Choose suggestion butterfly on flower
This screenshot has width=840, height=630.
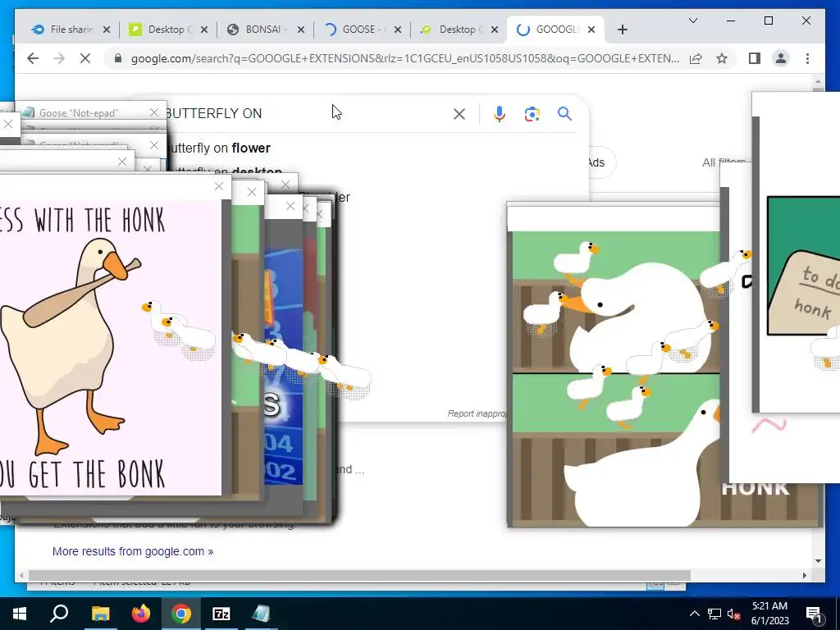coord(220,148)
